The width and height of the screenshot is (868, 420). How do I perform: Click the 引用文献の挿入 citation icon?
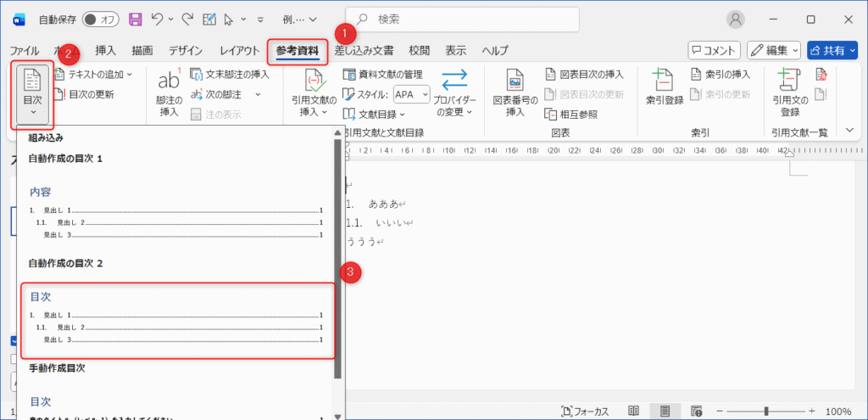[x=313, y=81]
